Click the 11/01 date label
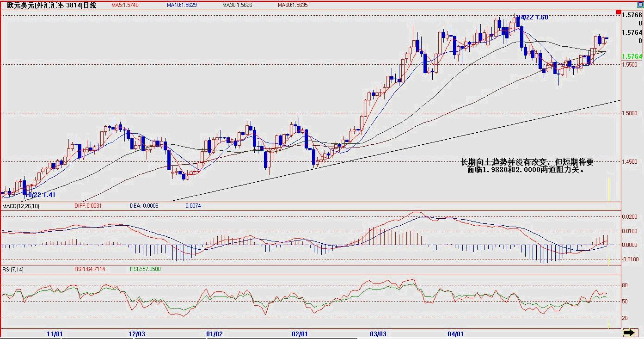Viewport: 644px width, 339px height. [55, 333]
